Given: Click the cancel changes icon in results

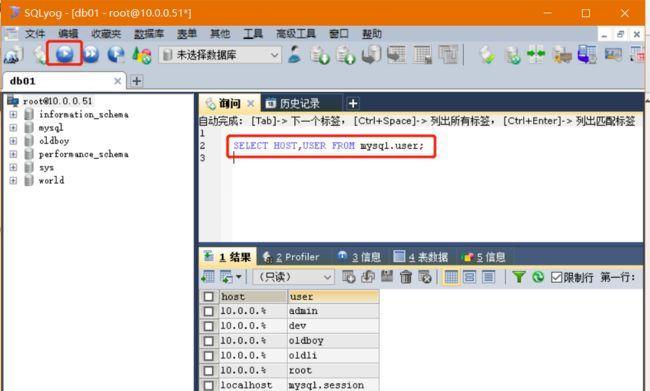Looking at the screenshot, I should [x=425, y=277].
